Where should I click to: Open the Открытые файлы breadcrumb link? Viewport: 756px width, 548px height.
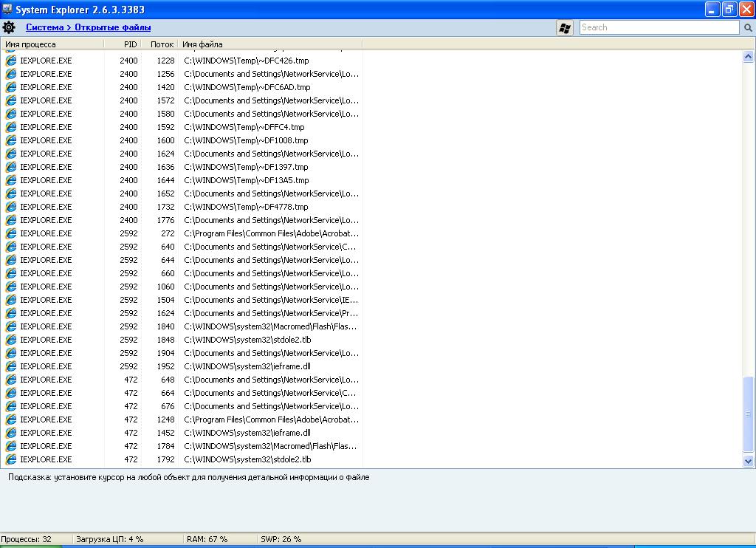tap(112, 27)
